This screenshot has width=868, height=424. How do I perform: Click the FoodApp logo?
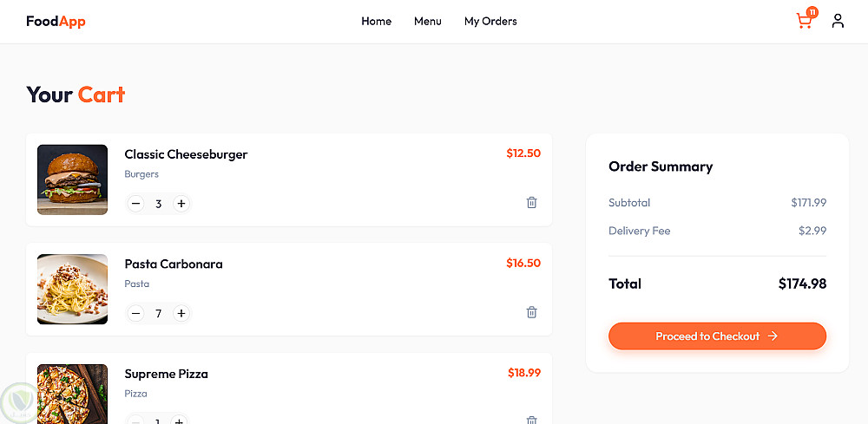coord(56,22)
